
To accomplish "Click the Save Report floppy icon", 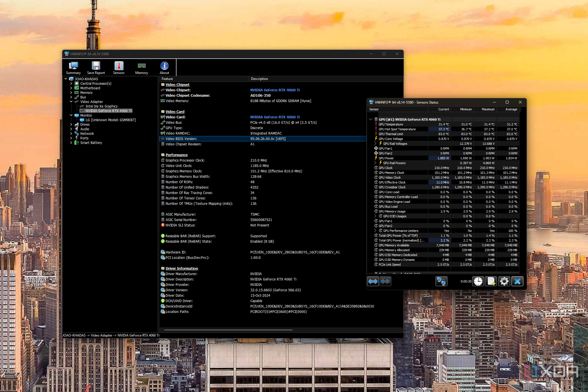I will [96, 68].
